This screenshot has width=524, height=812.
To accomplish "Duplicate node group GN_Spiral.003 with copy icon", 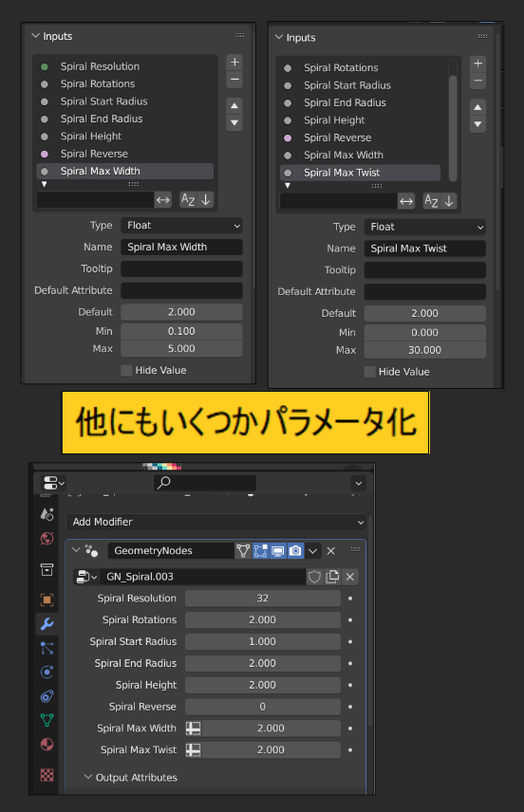I will pyautogui.click(x=332, y=577).
